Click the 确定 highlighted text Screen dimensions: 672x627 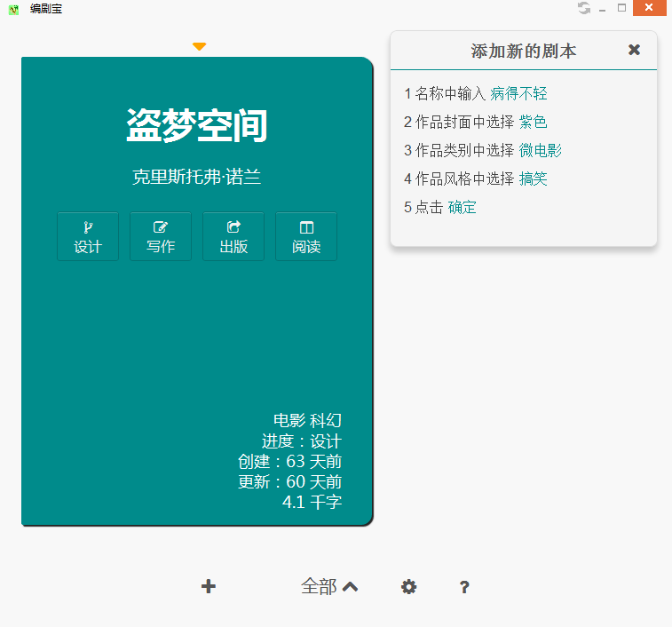pyautogui.click(x=462, y=207)
